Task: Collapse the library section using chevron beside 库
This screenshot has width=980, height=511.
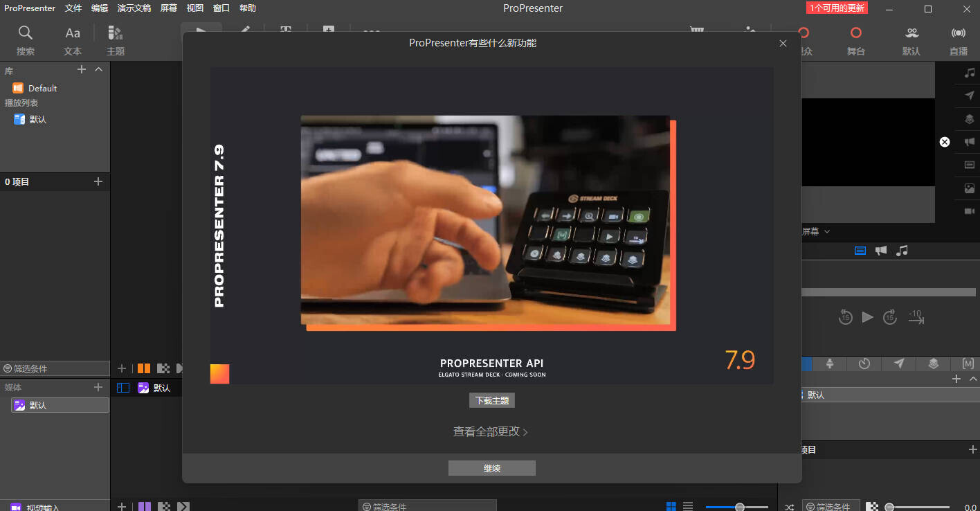Action: 98,69
